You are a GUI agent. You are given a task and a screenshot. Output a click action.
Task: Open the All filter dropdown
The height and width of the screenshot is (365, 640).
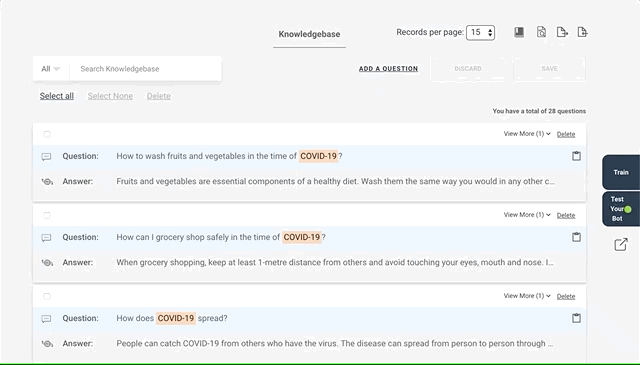tap(51, 69)
